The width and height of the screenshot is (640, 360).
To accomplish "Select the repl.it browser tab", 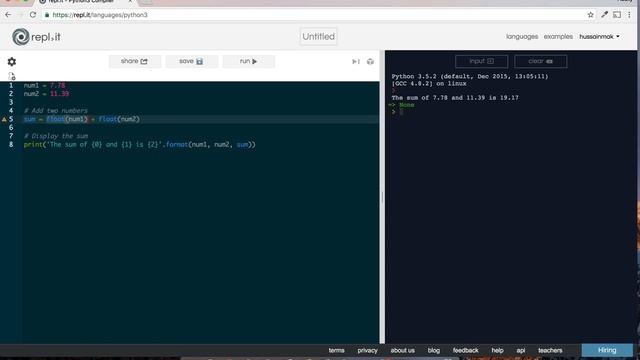I will 86,2.
